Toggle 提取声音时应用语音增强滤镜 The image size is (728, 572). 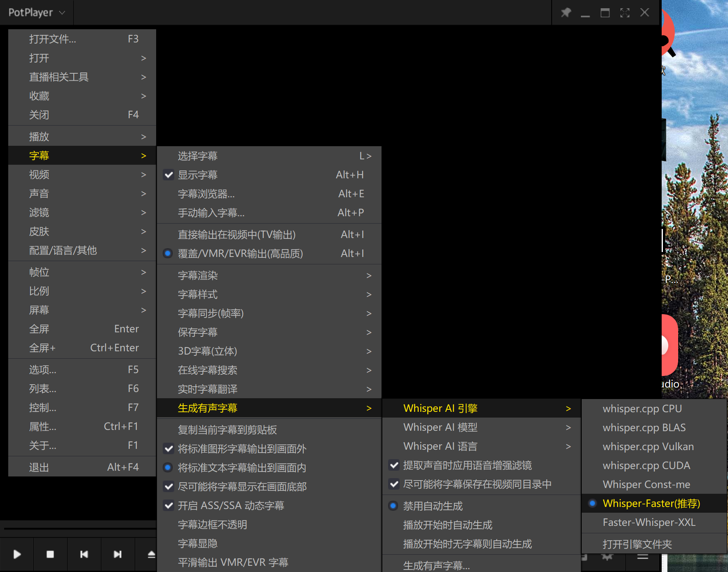(482, 465)
